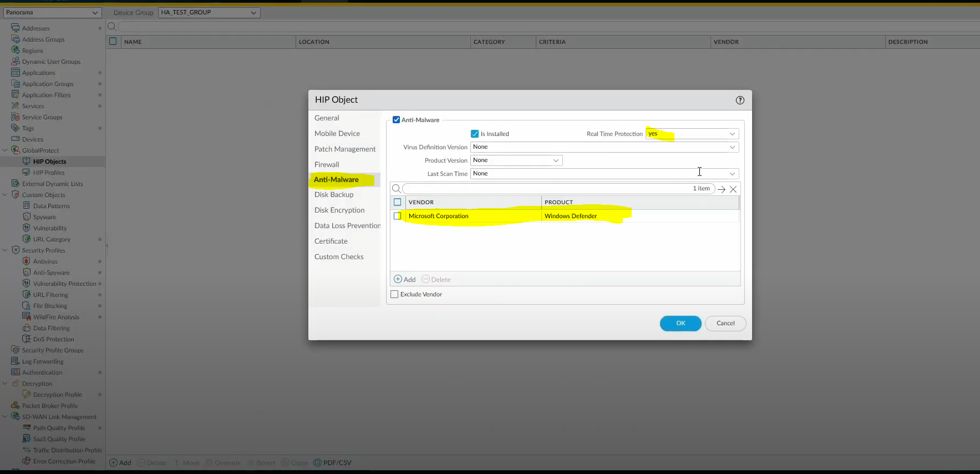Screen dimensions: 980x474
Task: Check the Microsoft Corporation row checkbox
Action: click(397, 216)
